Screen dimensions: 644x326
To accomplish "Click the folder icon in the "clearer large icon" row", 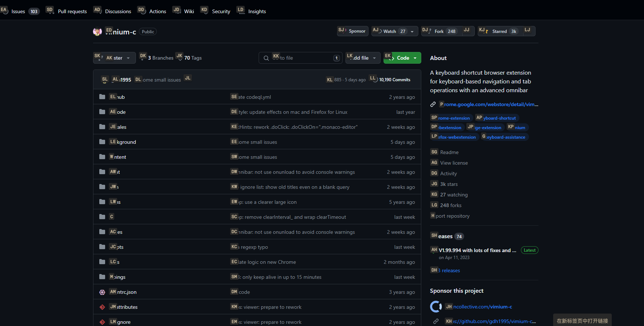I will point(102,202).
